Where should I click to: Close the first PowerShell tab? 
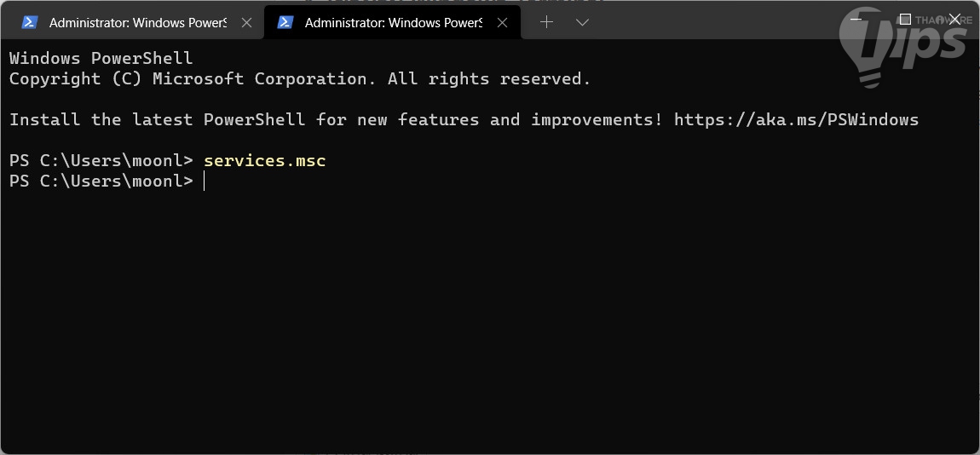[247, 23]
